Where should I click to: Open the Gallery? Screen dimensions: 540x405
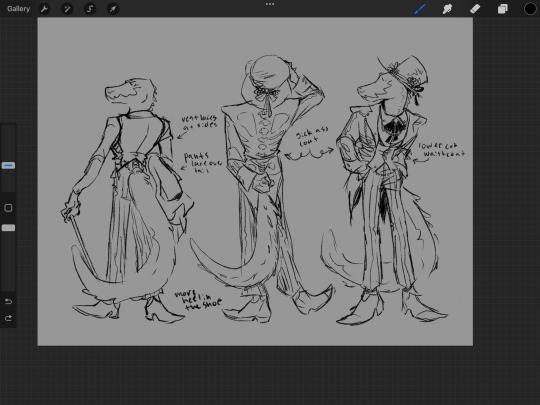19,9
